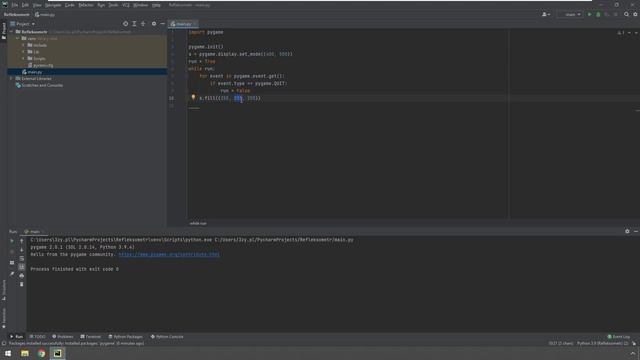
Task: Collapse the venv folder
Action: click(x=18, y=38)
